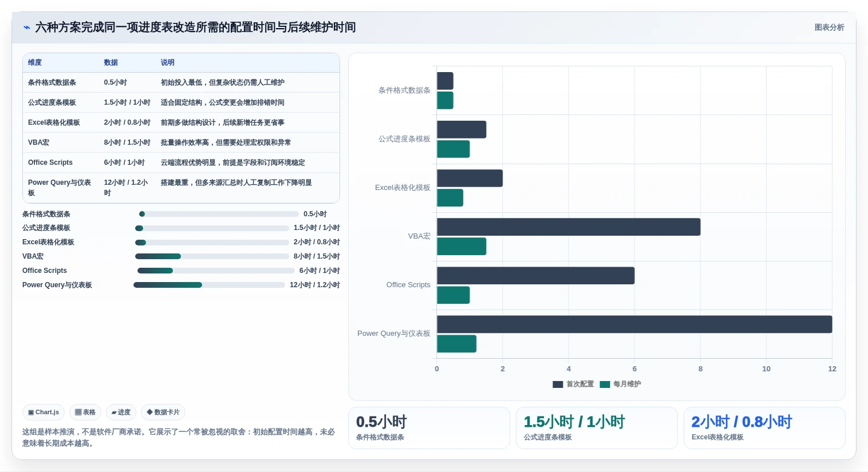This screenshot has width=868, height=472.
Task: Click the progress value 0.5小时
Action: coord(315,214)
